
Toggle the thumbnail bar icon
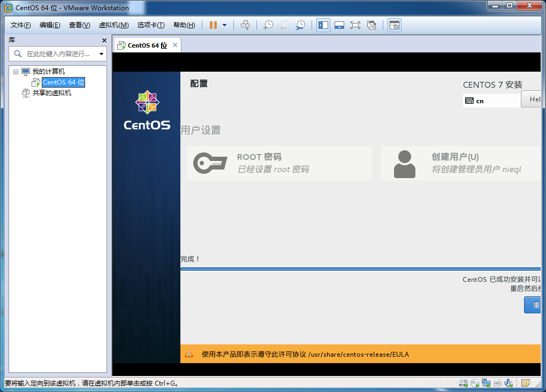pos(339,25)
